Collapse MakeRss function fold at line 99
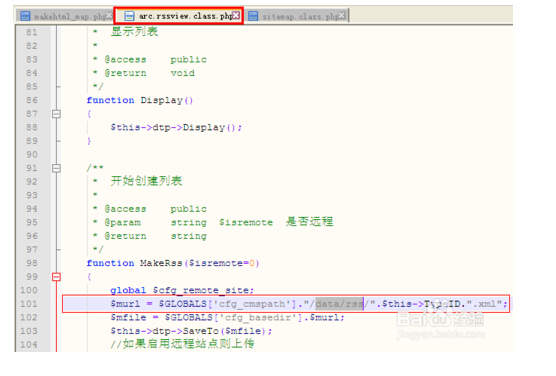This screenshot has width=556, height=376. [x=56, y=277]
